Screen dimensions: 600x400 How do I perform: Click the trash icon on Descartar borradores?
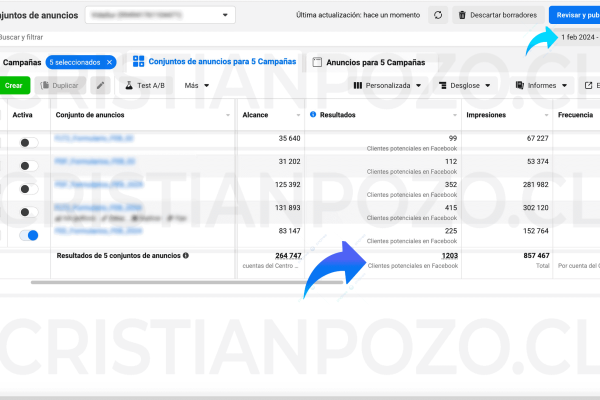pyautogui.click(x=462, y=15)
